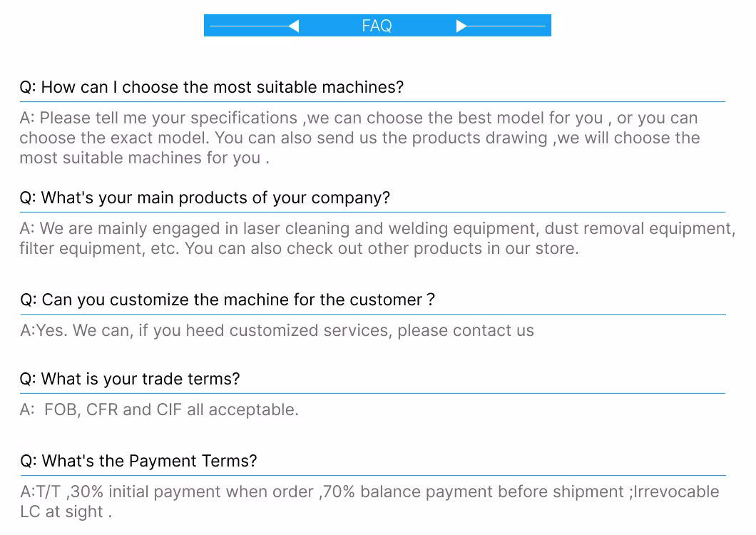Click the answer mentioning specifications and products drawing
The height and width of the screenshot is (535, 756).
(359, 138)
